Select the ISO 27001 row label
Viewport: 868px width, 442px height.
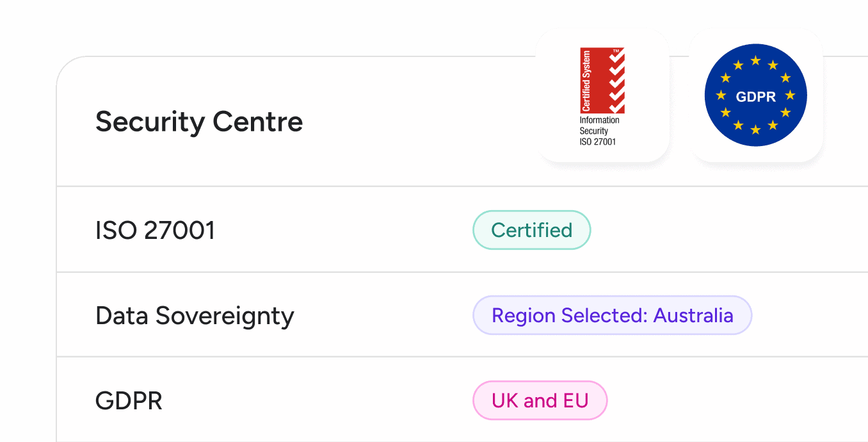tap(155, 231)
